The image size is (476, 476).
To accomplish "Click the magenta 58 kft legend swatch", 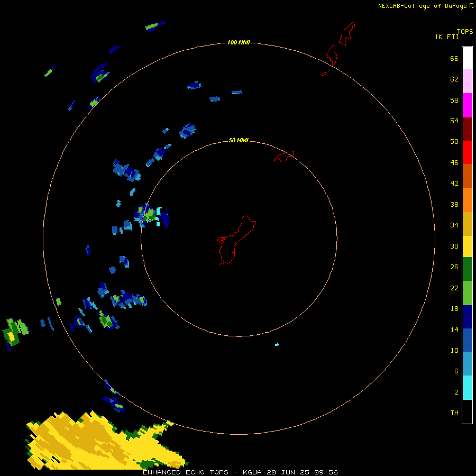I will point(467,105).
